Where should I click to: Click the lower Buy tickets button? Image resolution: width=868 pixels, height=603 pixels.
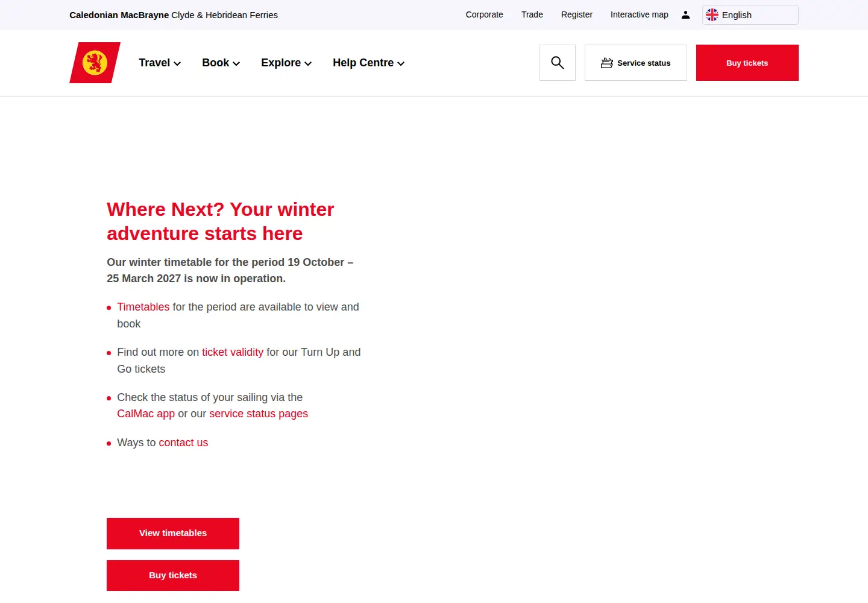[173, 575]
